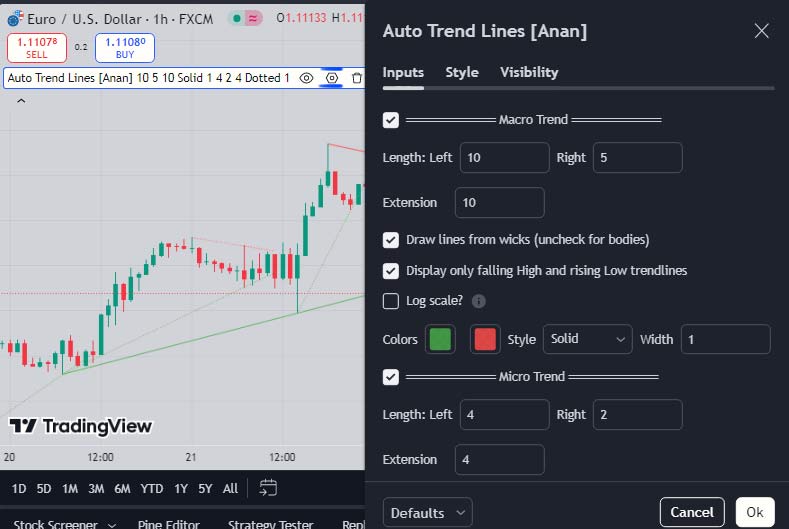Switch to the Visibility tab
This screenshot has height=529, width=789.
[x=529, y=72]
